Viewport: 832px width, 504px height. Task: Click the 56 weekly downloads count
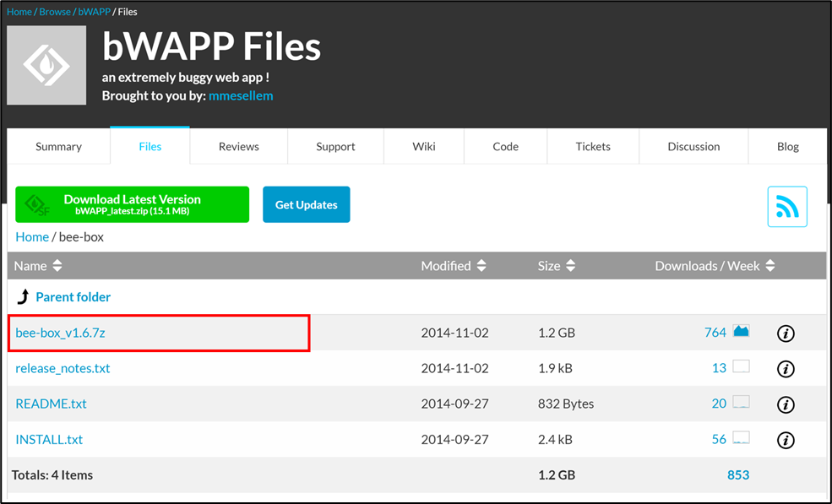point(719,439)
